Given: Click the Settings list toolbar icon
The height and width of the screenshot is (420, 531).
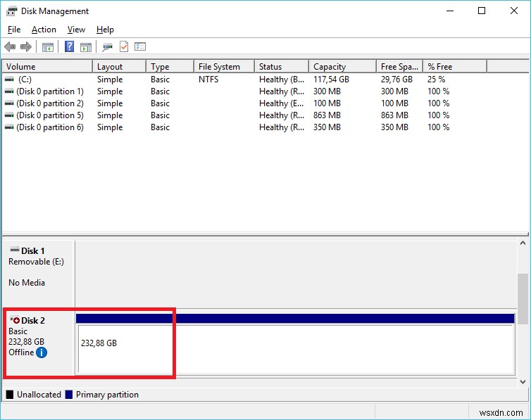Looking at the screenshot, I should (x=140, y=46).
